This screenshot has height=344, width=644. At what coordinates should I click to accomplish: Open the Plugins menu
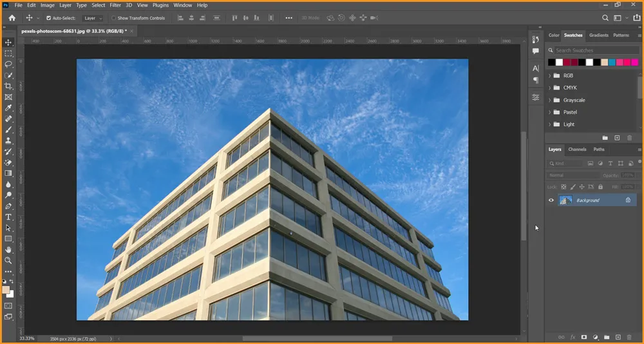(x=160, y=5)
